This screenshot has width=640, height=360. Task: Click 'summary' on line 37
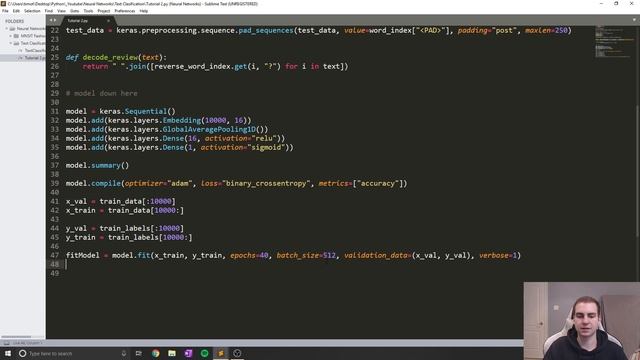[106, 165]
